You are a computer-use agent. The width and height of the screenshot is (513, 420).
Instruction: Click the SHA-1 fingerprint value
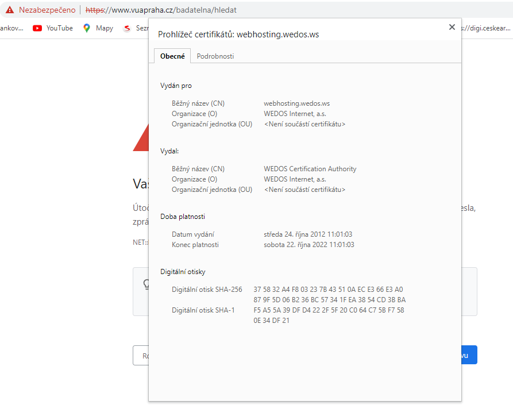[x=329, y=315]
